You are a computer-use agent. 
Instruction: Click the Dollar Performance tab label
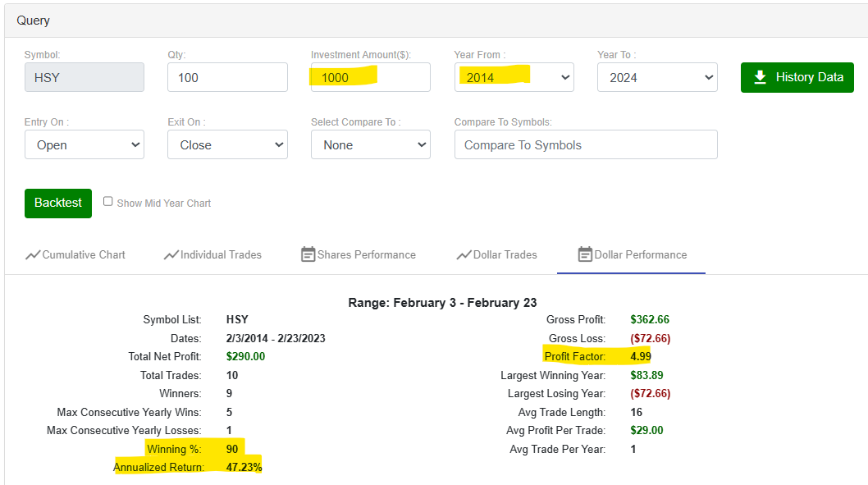(641, 254)
